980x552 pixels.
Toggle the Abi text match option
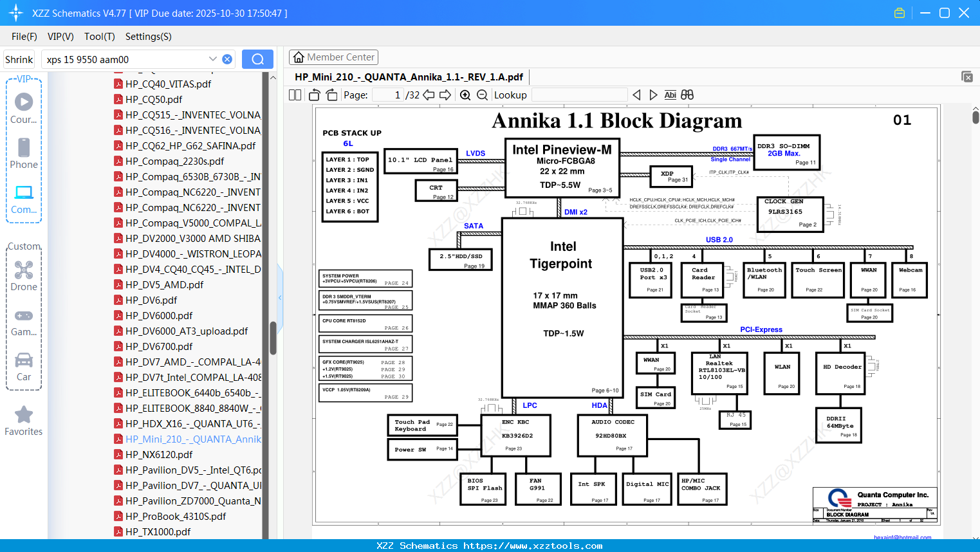670,95
